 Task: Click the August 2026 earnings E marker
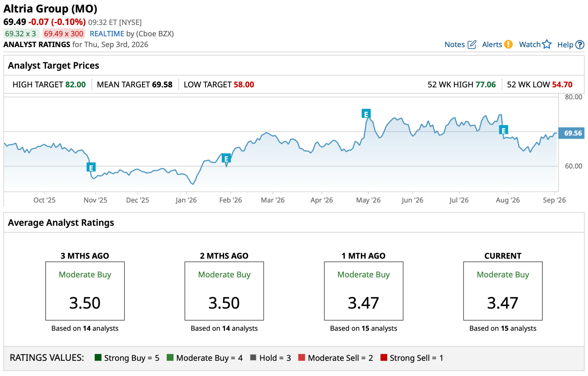[504, 130]
